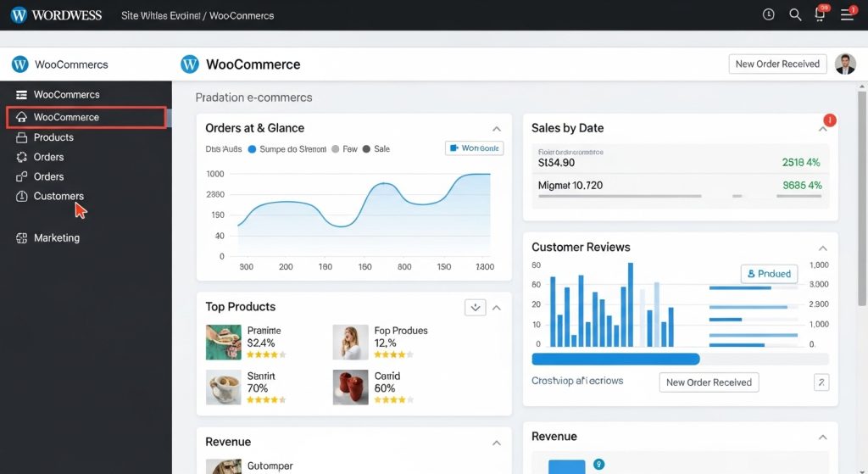Screen dimensions: 868x474
Task: Collapse the Sales by Date panel
Action: [x=822, y=129]
